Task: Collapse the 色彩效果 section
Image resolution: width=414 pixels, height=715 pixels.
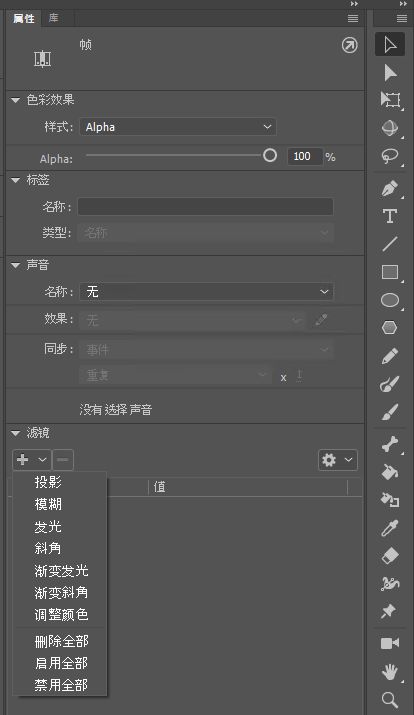Action: pos(16,100)
